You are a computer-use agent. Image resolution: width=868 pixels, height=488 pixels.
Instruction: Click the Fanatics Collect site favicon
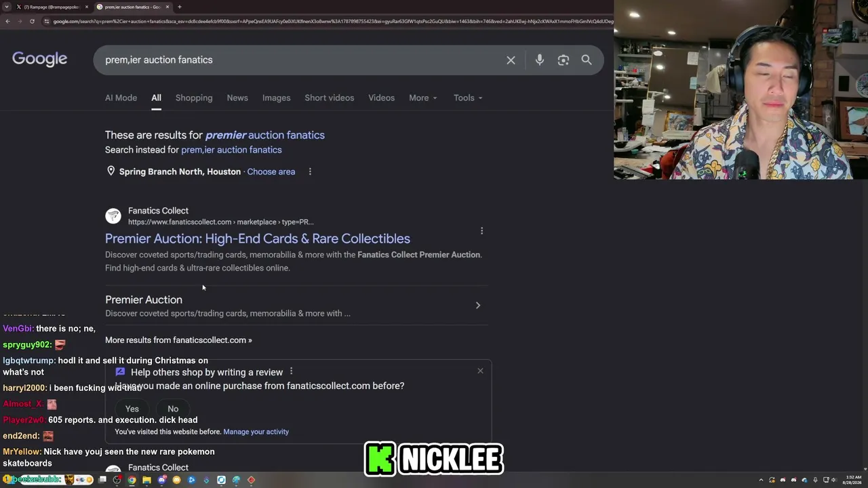(x=113, y=216)
